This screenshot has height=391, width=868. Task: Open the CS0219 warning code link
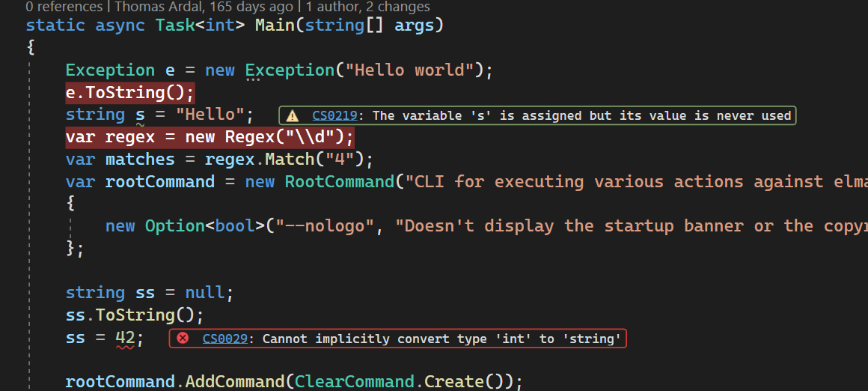pos(334,116)
